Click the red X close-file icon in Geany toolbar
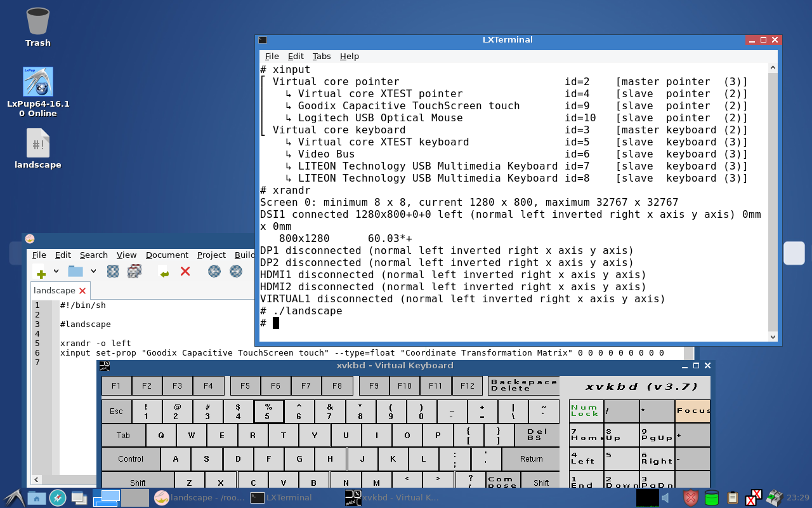The height and width of the screenshot is (508, 812). [185, 271]
